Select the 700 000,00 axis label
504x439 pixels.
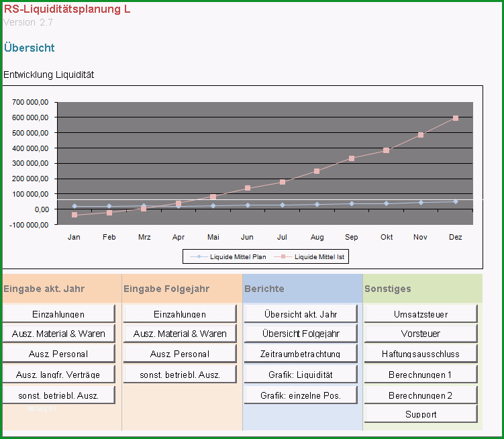click(x=30, y=102)
